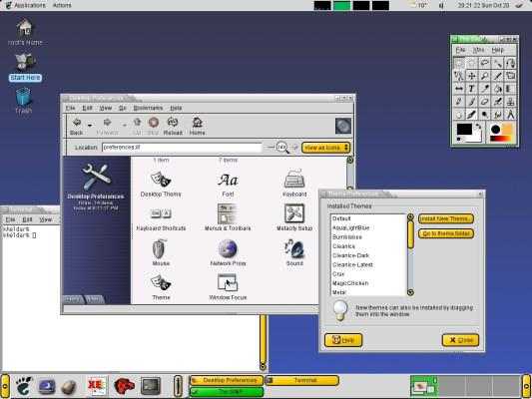The height and width of the screenshot is (399, 532).
Task: Select the magnify tool in GIMP toolbox
Action: pos(485,76)
